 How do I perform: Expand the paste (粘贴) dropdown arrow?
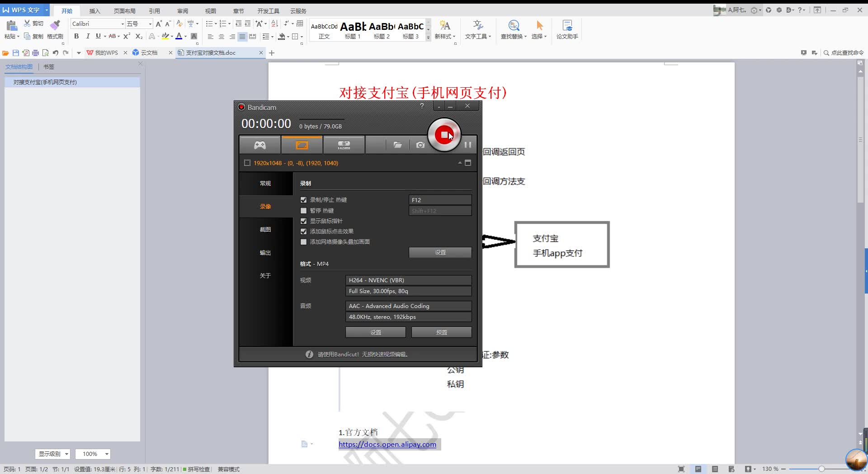(x=18, y=36)
